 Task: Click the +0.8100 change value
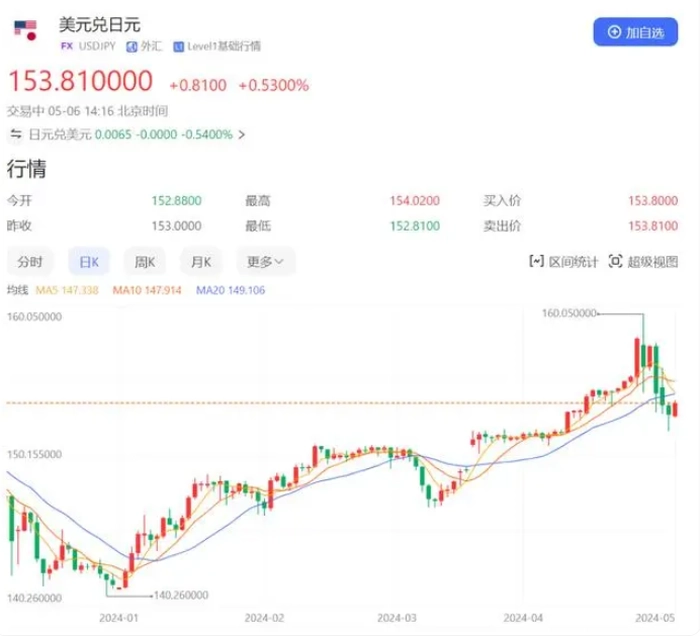198,85
